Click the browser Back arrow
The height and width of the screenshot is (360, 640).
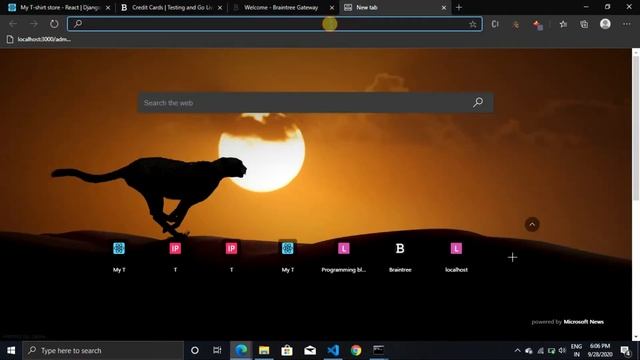[13, 24]
